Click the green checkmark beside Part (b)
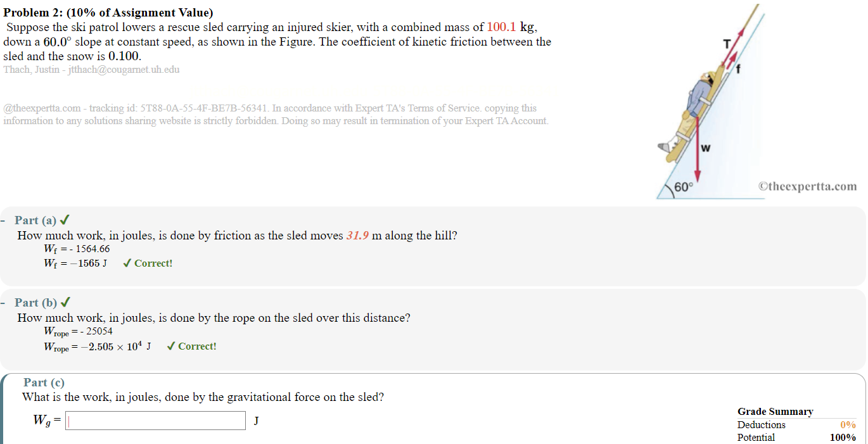 (65, 303)
